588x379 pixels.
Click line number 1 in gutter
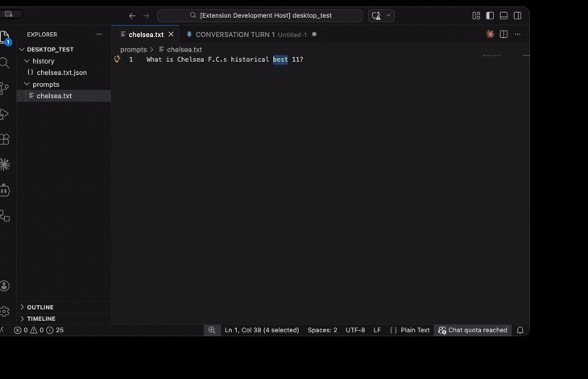(130, 60)
